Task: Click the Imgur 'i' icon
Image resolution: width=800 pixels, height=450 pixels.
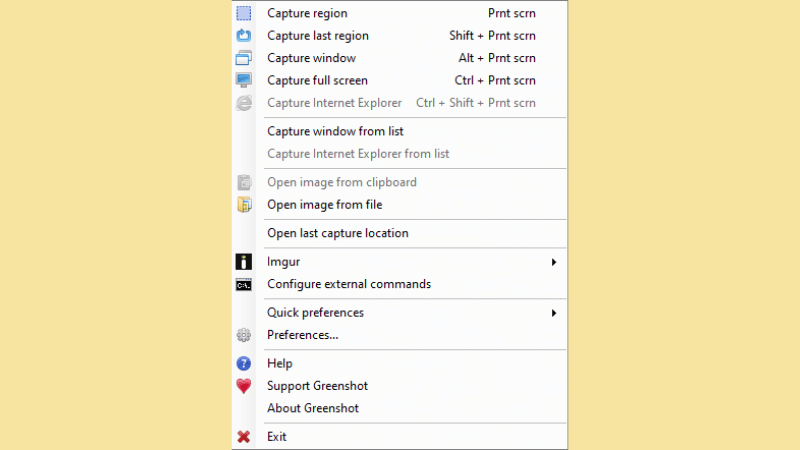Action: click(244, 262)
